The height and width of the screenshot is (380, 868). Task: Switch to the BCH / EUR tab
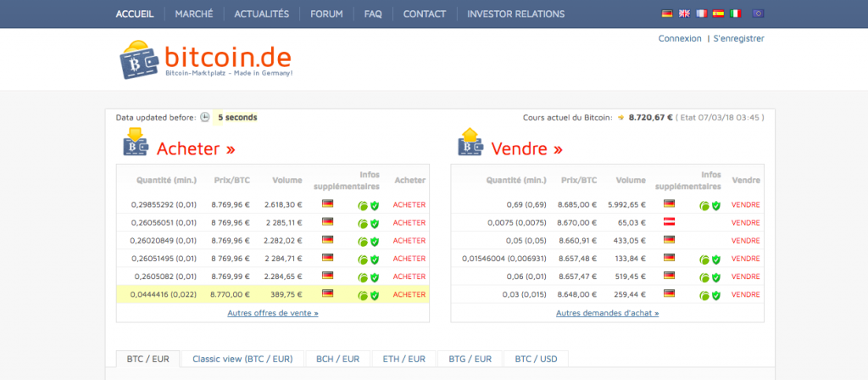point(337,359)
